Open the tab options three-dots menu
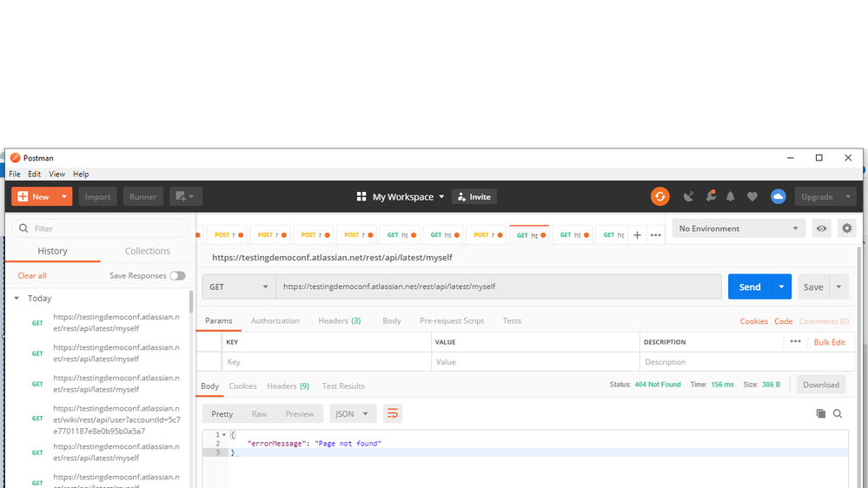The width and height of the screenshot is (868, 488). point(656,235)
